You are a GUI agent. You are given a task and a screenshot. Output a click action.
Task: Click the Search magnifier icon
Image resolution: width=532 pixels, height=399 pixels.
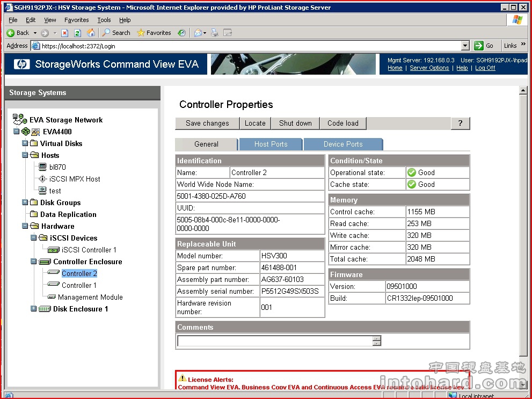click(106, 33)
